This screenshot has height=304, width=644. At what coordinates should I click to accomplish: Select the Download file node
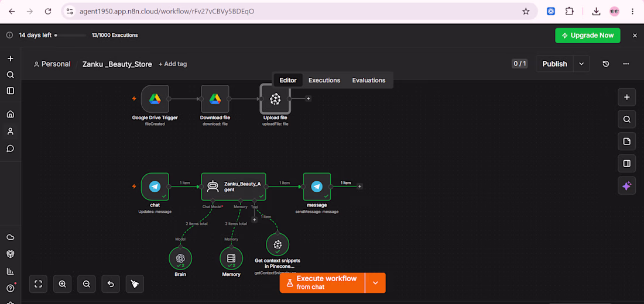pos(215,99)
